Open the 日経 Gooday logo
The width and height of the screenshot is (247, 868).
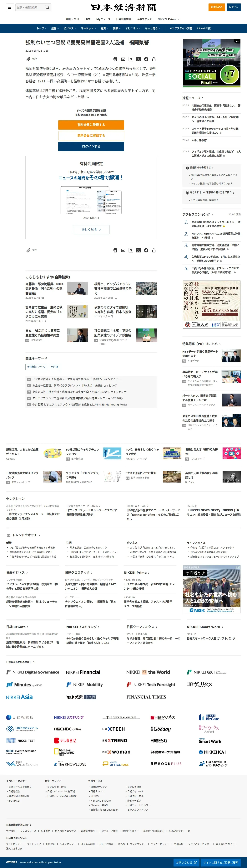coord(160,729)
